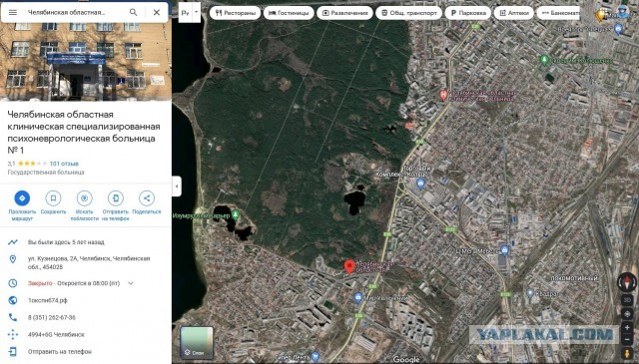Click the Искать поблизости nearby button

pos(84,205)
